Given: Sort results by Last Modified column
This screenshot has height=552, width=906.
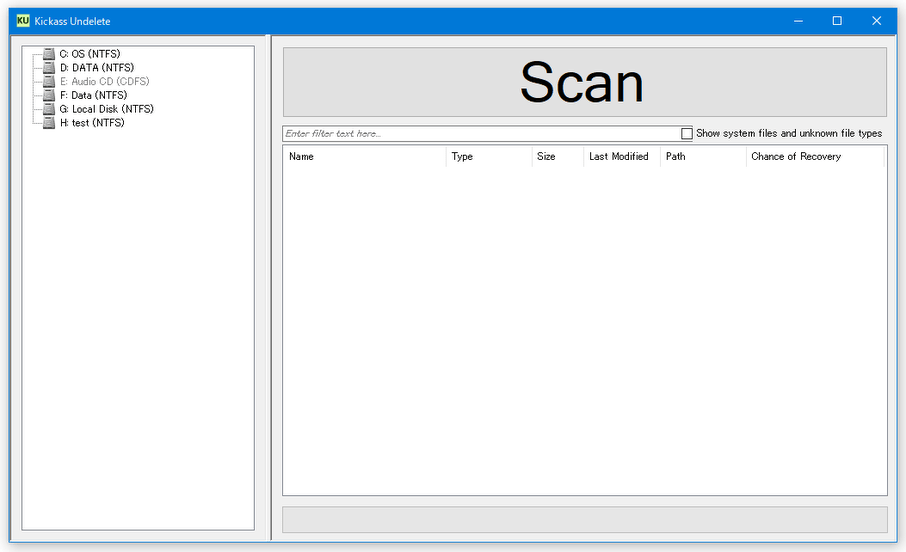Looking at the screenshot, I should pyautogui.click(x=622, y=157).
